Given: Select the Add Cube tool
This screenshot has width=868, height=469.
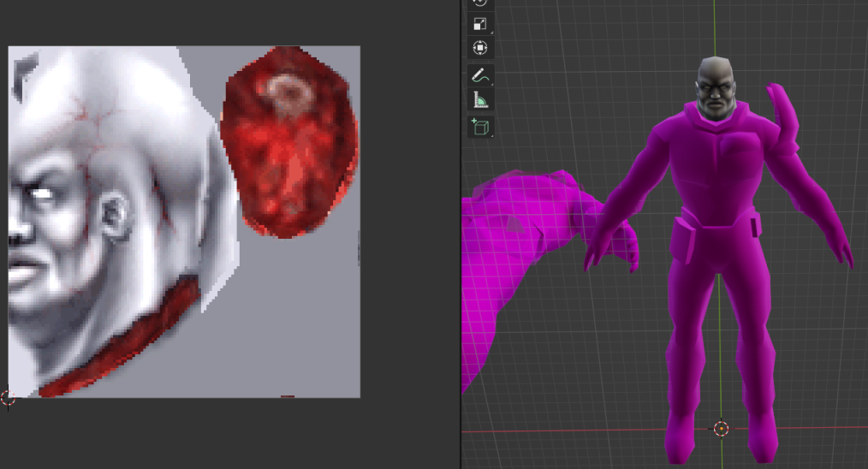Looking at the screenshot, I should coord(480,128).
